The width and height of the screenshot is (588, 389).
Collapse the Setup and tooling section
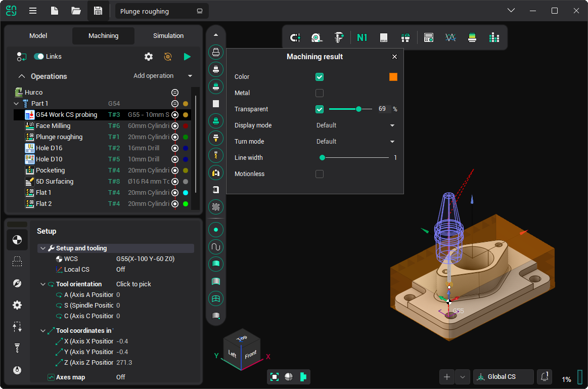pyautogui.click(x=42, y=248)
